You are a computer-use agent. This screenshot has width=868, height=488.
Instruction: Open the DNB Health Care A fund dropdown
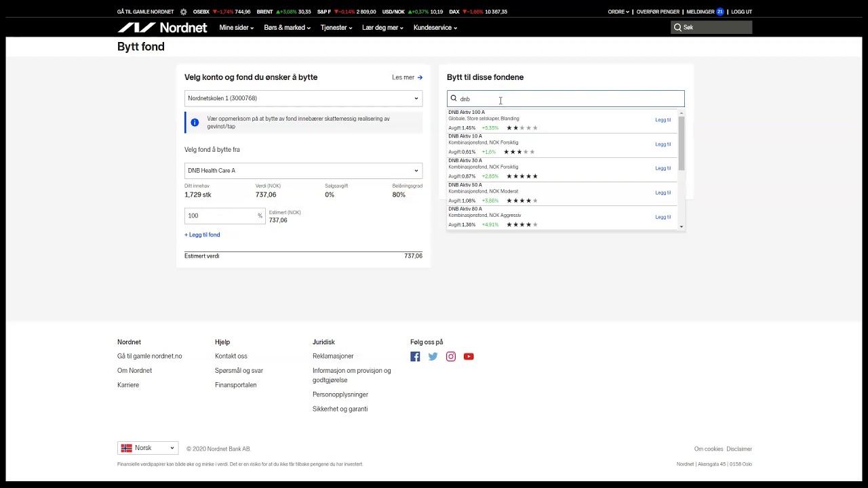[x=303, y=171]
